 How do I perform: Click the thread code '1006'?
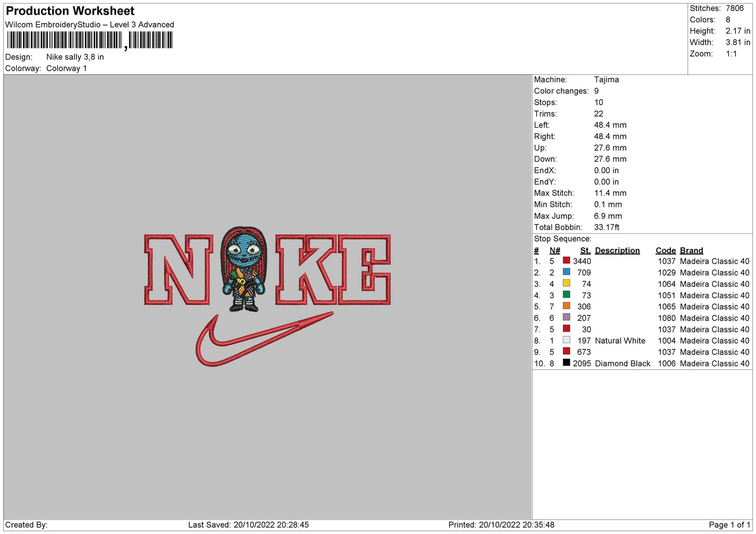click(x=667, y=363)
